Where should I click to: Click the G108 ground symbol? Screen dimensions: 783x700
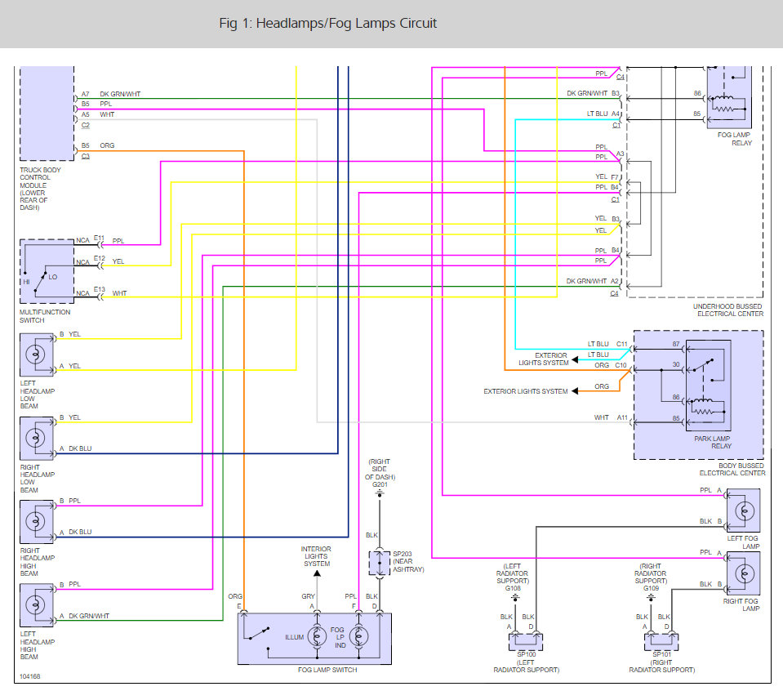click(x=515, y=598)
